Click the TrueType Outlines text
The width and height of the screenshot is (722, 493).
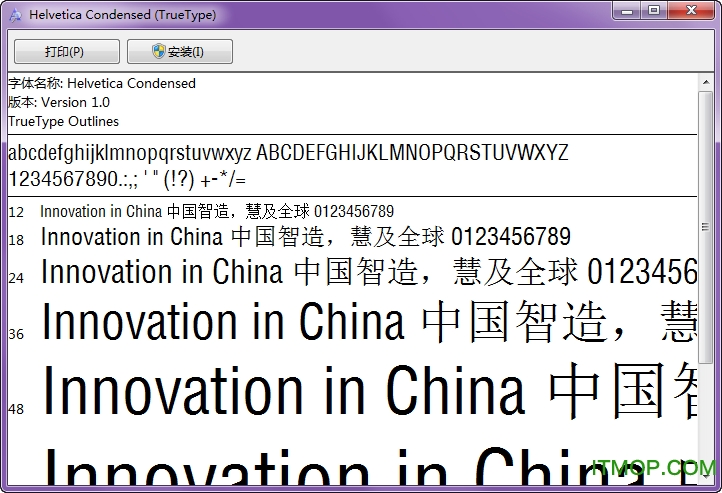[63, 121]
